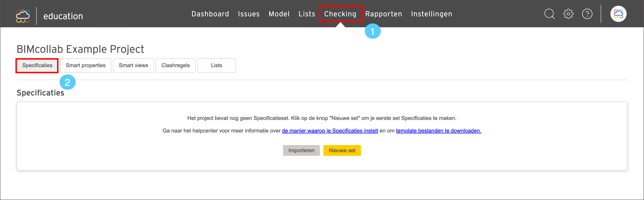
Task: Click the 'education' space name
Action: [x=63, y=16]
